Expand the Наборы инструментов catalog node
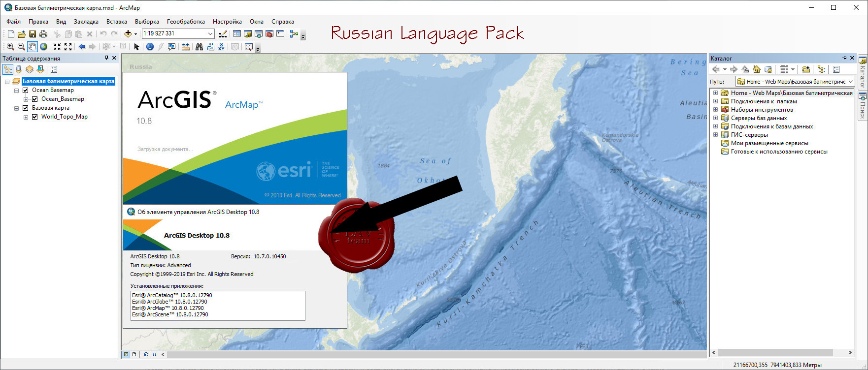Image resolution: width=868 pixels, height=370 pixels. tap(715, 110)
